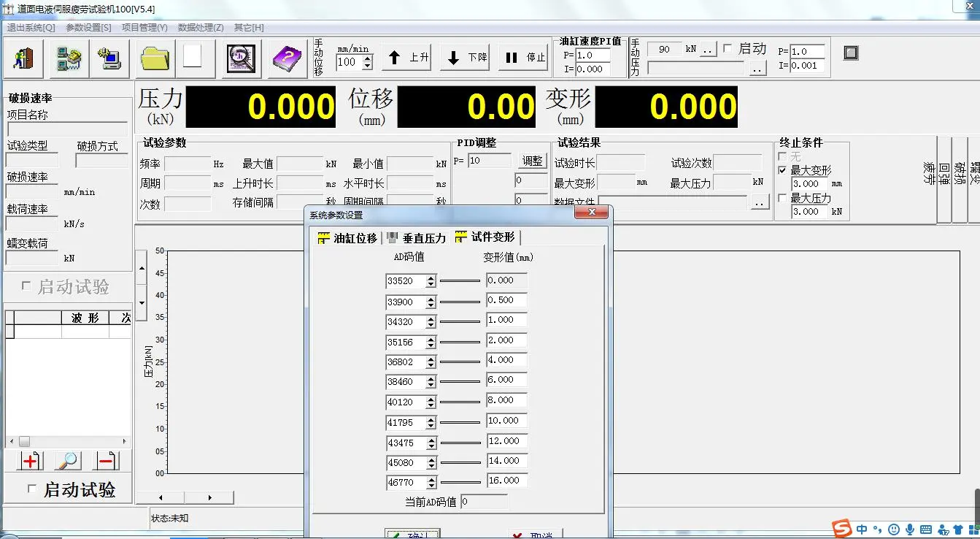This screenshot has height=539, width=980.
Task: Click the 停止 pause button
Action: [524, 57]
